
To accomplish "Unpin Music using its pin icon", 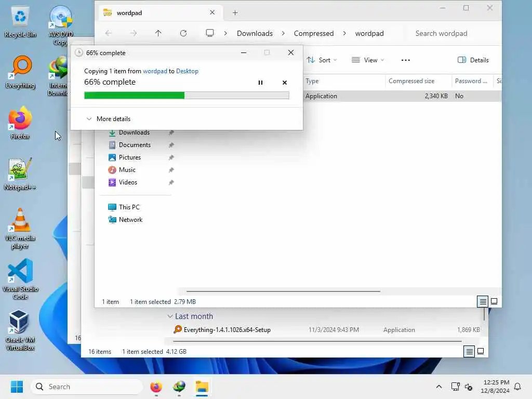I will tap(171, 170).
